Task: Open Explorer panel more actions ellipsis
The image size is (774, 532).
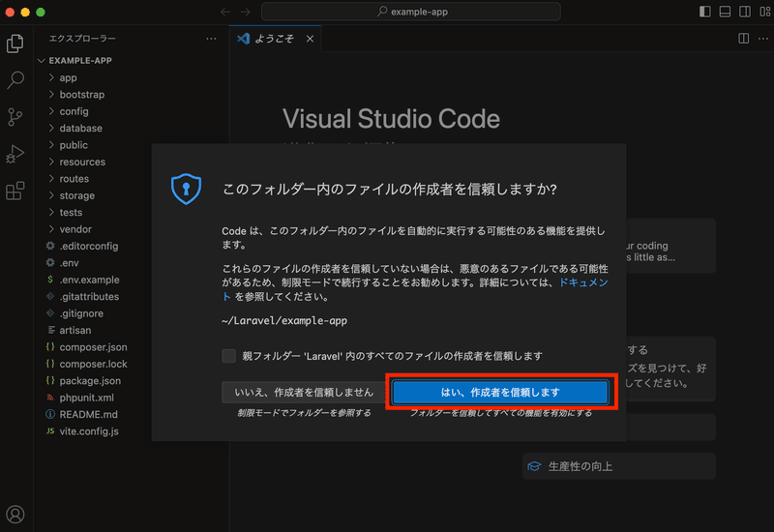Action: point(211,39)
